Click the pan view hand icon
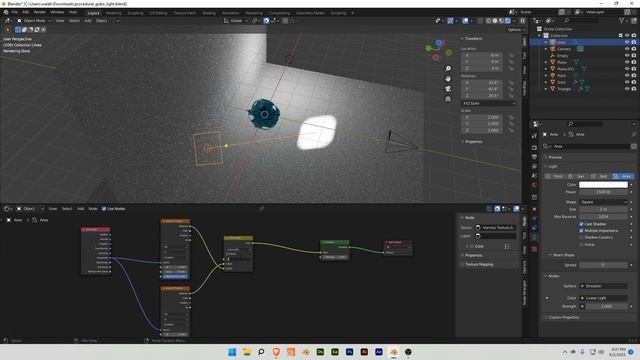 [448, 78]
